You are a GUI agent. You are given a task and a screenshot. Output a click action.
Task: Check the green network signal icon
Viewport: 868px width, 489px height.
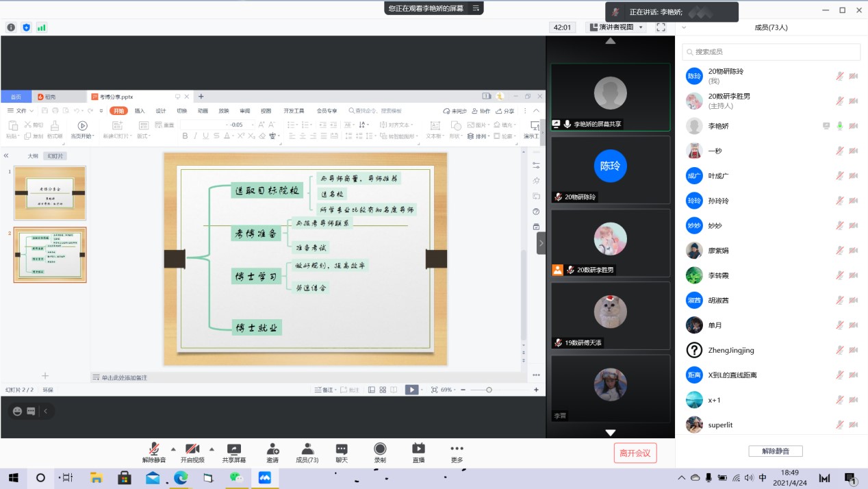pos(42,27)
